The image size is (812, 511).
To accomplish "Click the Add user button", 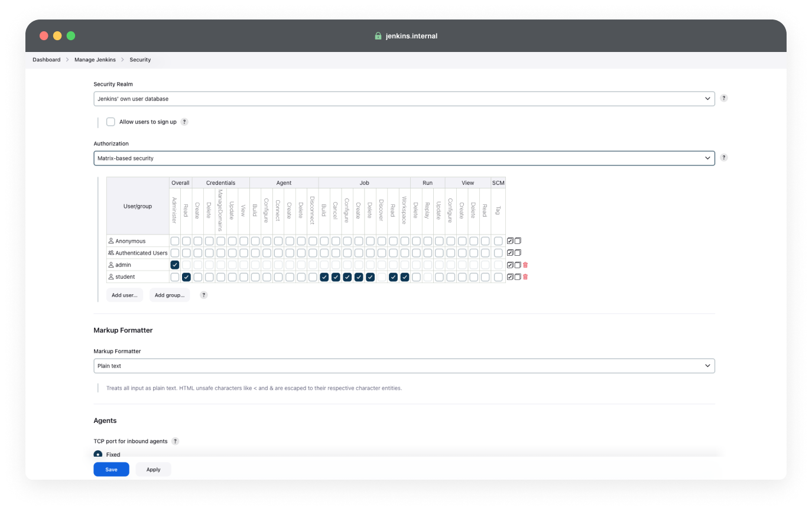I will [x=125, y=295].
